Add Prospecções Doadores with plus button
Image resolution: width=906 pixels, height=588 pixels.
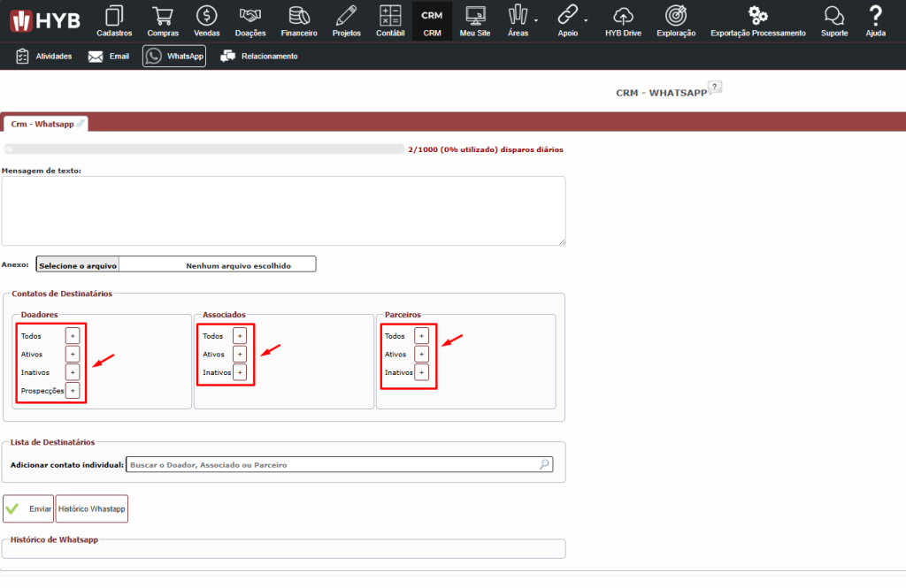click(73, 391)
